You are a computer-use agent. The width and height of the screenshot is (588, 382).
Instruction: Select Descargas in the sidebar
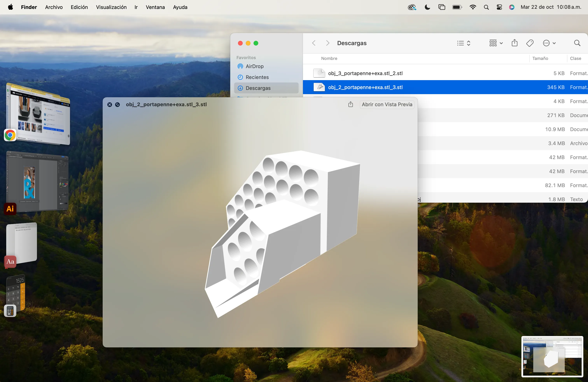click(266, 88)
